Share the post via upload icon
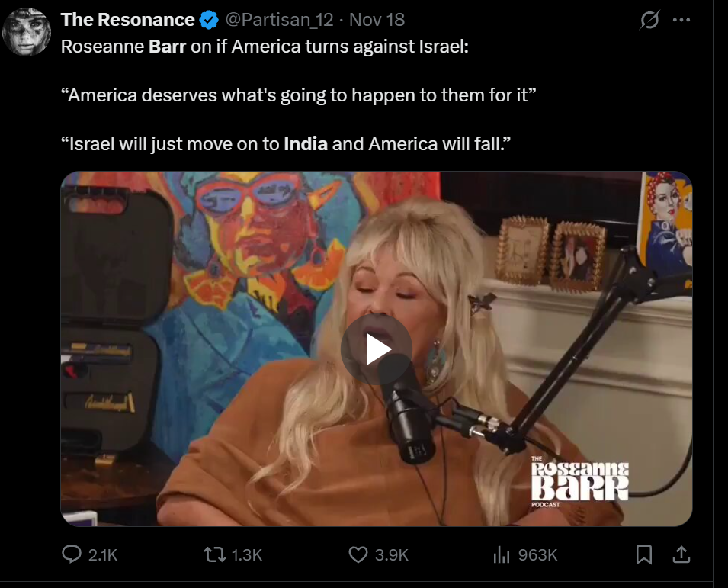Screen dimensions: 728x588 (x=681, y=554)
